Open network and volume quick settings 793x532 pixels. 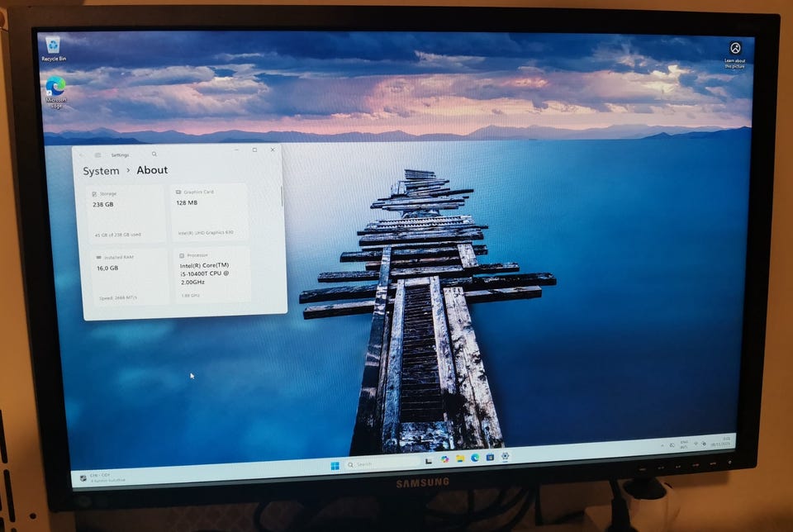tap(700, 444)
